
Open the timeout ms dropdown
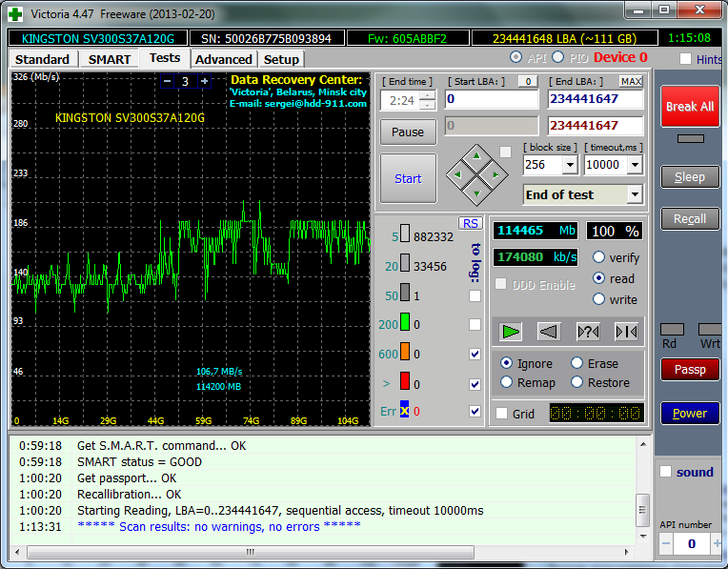click(636, 165)
